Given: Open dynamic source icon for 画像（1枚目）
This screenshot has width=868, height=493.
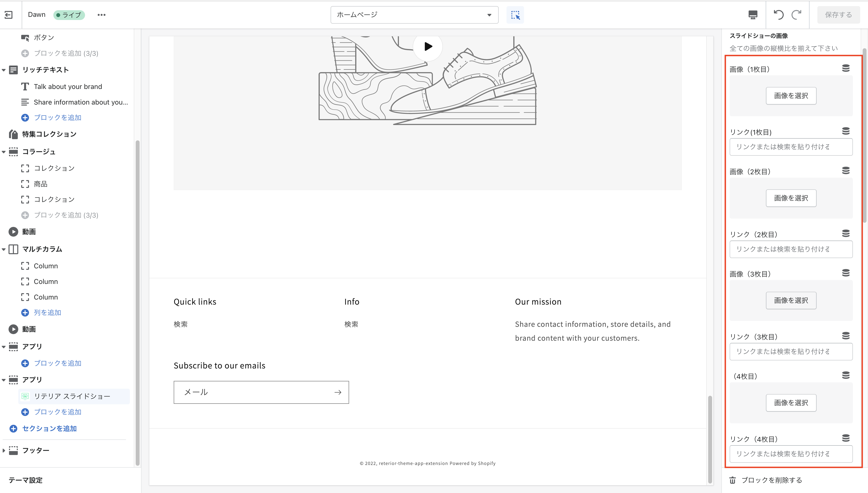Looking at the screenshot, I should (x=846, y=68).
